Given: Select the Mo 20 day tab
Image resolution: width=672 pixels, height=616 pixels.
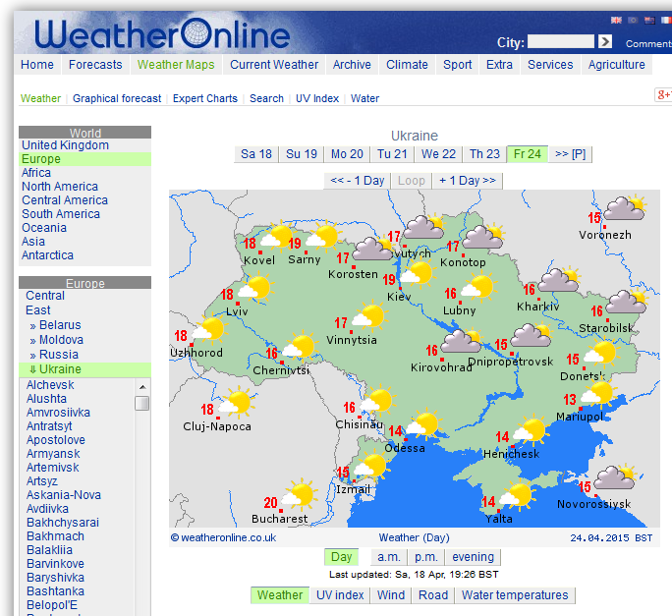Looking at the screenshot, I should click(x=347, y=154).
